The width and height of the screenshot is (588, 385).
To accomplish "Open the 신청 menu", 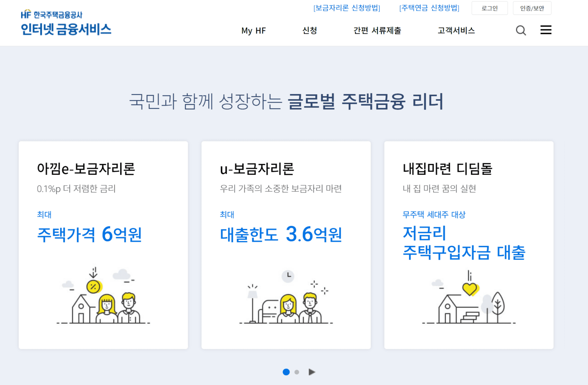I will (x=310, y=30).
